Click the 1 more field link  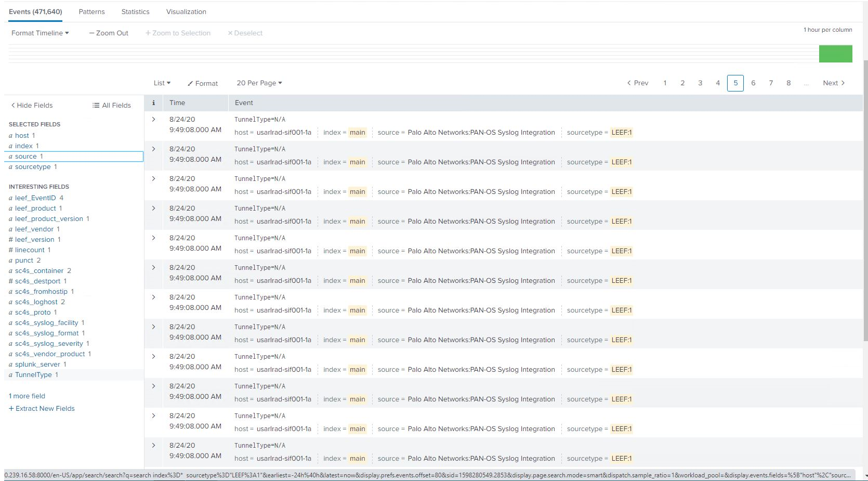coord(27,396)
